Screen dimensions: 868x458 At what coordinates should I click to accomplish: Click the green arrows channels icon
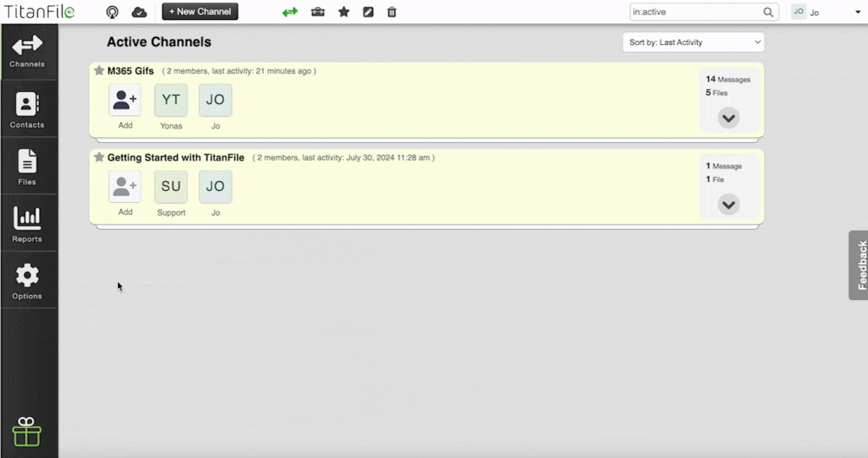pyautogui.click(x=290, y=12)
